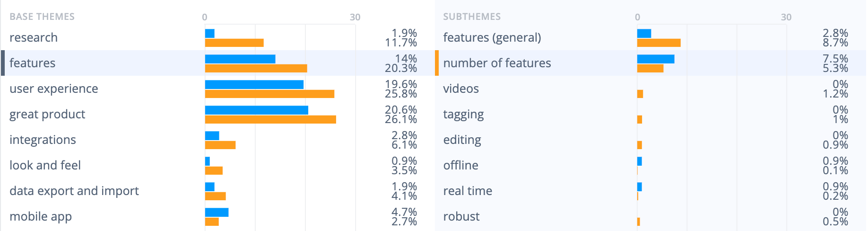The image size is (868, 231).
Task: Select the offline subtheme
Action: coord(651,165)
